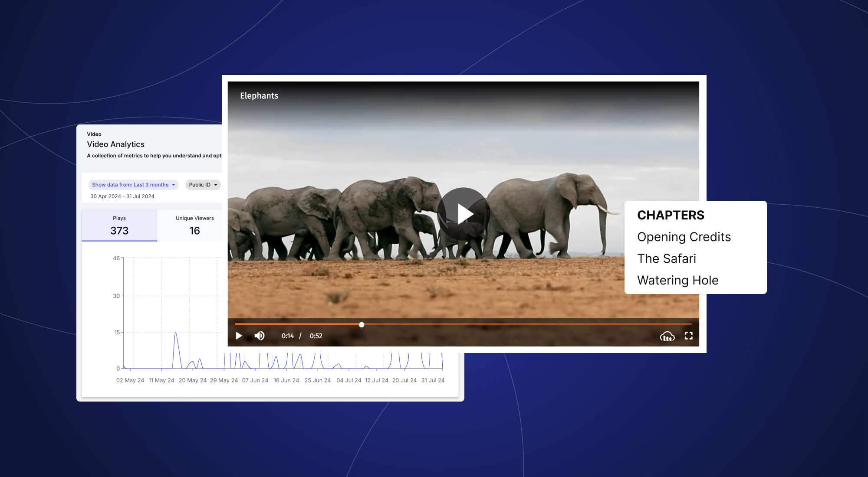Image resolution: width=868 pixels, height=477 pixels.
Task: Switch to the Unique Viewers tab
Action: point(194,225)
